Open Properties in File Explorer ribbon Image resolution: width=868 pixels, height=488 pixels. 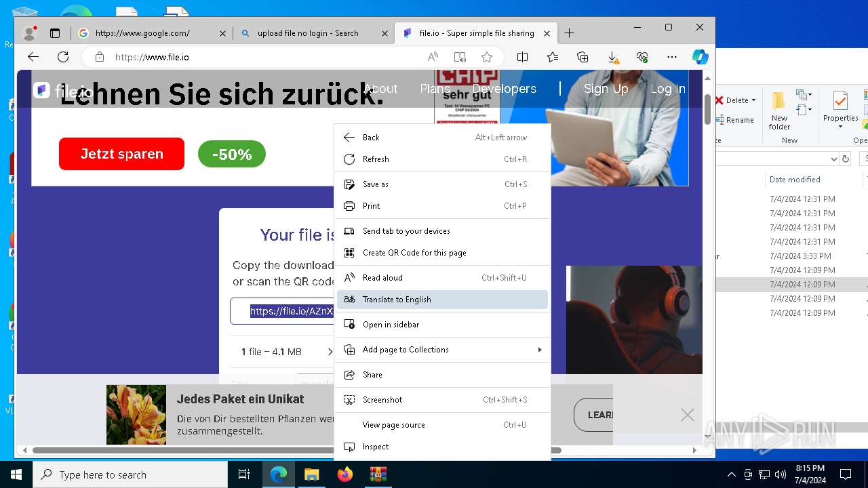pyautogui.click(x=840, y=110)
